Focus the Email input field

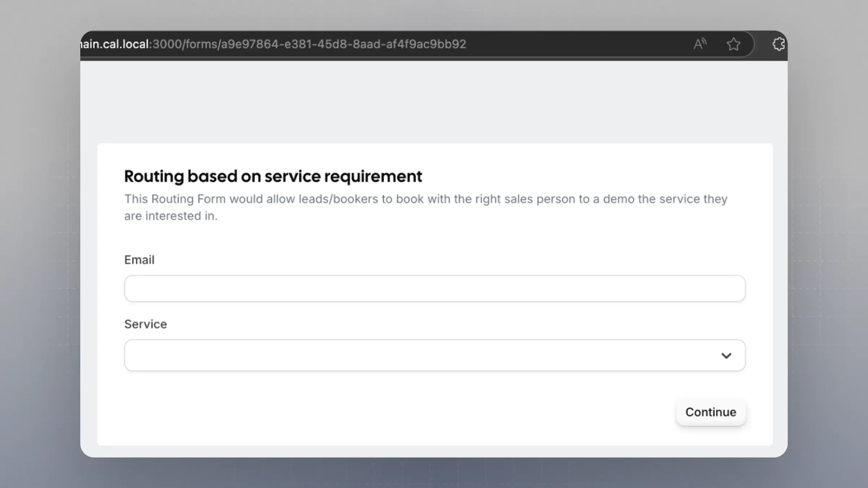pyautogui.click(x=435, y=288)
